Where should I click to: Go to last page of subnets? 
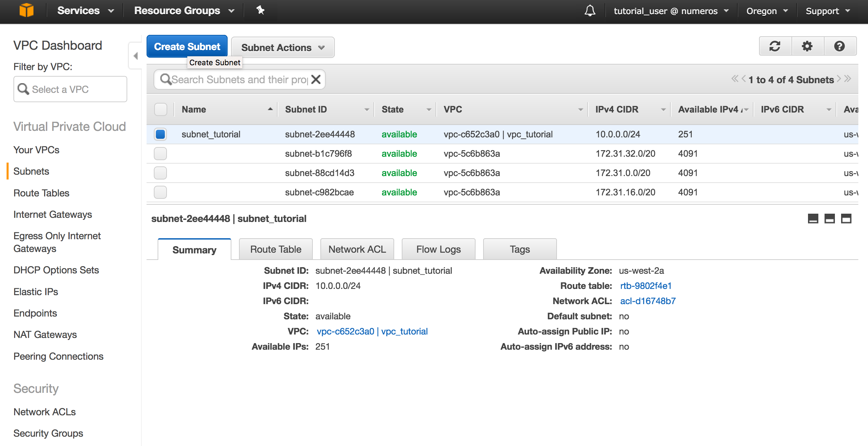pos(848,79)
